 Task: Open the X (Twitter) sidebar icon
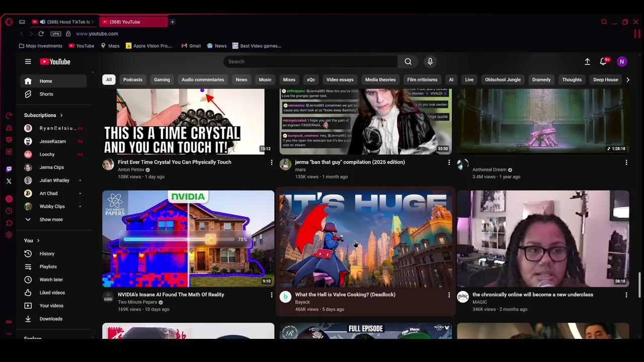point(9,181)
